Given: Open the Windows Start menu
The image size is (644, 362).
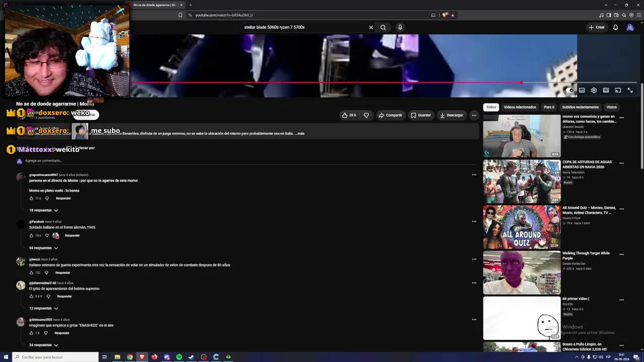Looking at the screenshot, I should click(x=6, y=357).
